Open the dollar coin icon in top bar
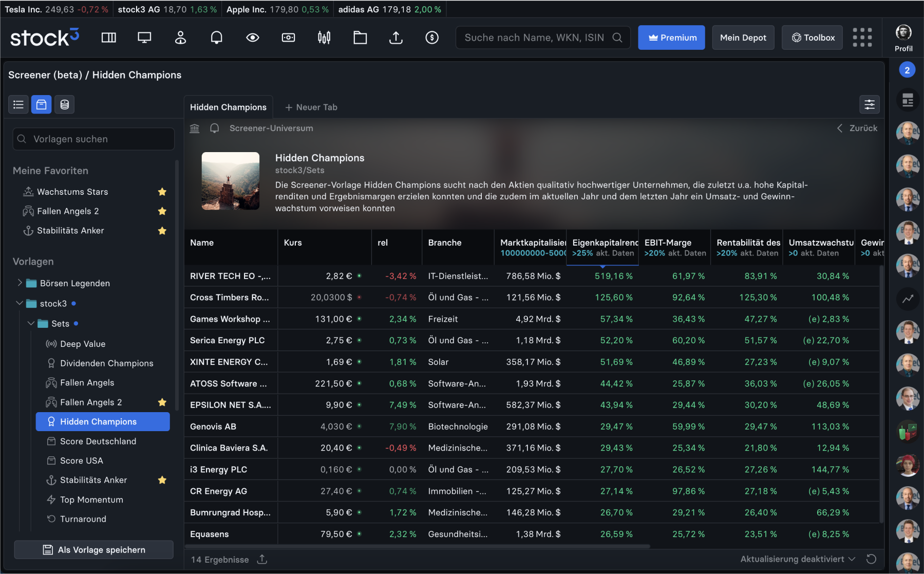This screenshot has width=924, height=574. click(432, 38)
